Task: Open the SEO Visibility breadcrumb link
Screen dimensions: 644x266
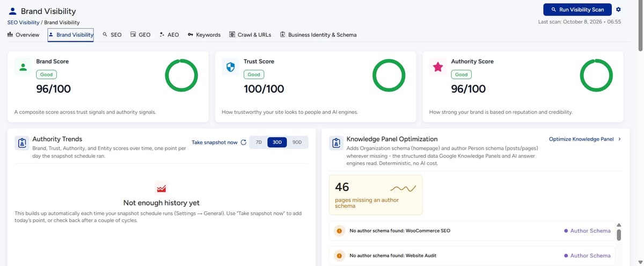Action: click(x=23, y=23)
